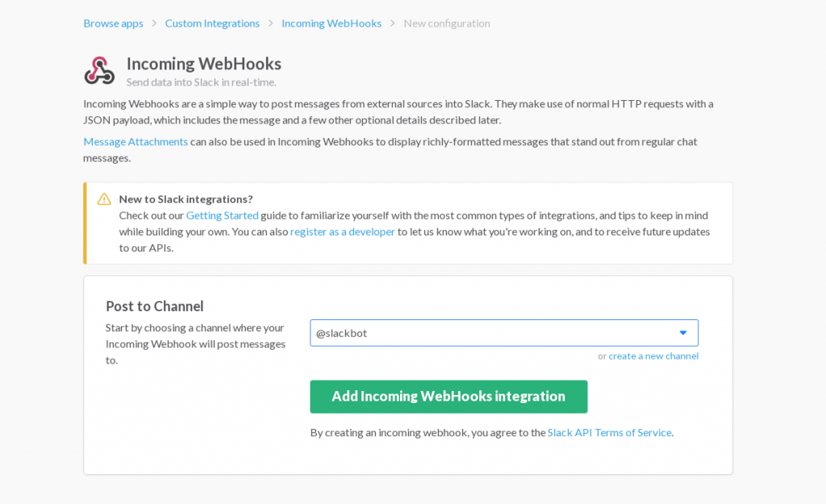Image resolution: width=826 pixels, height=504 pixels.
Task: Open the Message Attachments link
Action: tap(136, 142)
